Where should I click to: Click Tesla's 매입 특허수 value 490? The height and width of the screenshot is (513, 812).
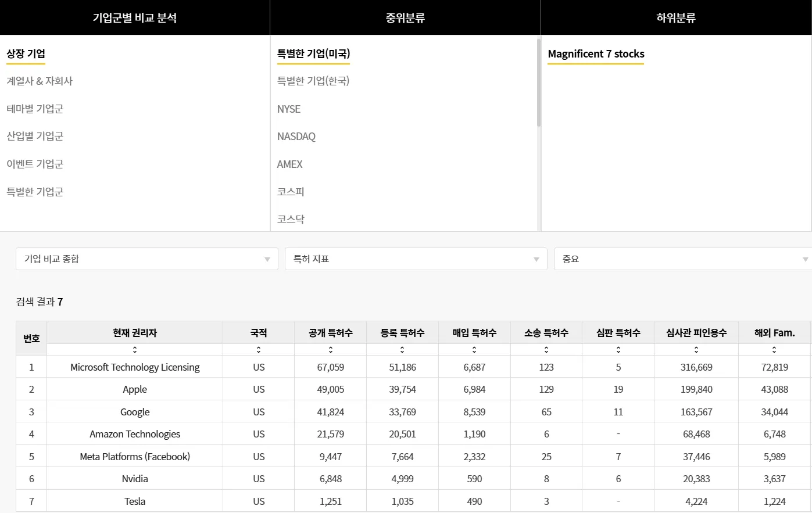point(474,501)
